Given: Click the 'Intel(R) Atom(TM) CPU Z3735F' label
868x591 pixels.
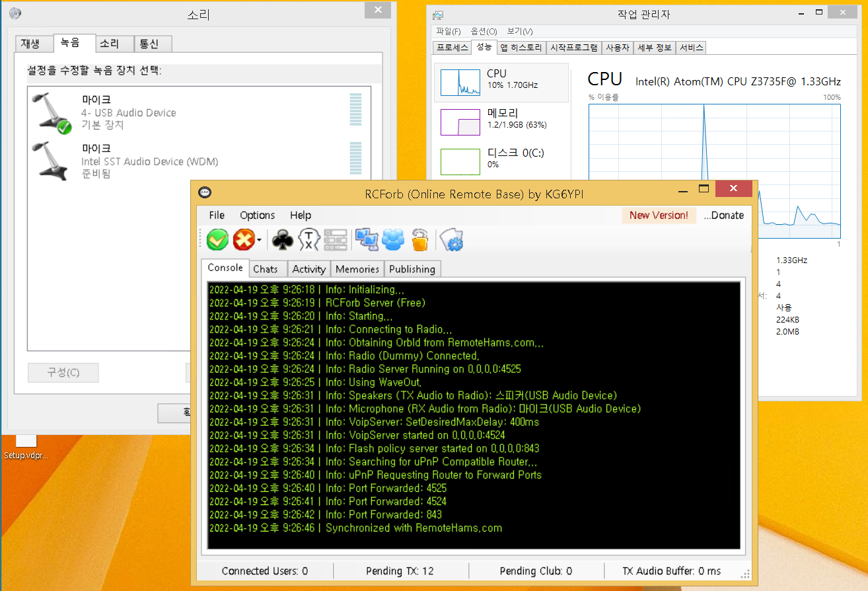Looking at the screenshot, I should point(738,81).
